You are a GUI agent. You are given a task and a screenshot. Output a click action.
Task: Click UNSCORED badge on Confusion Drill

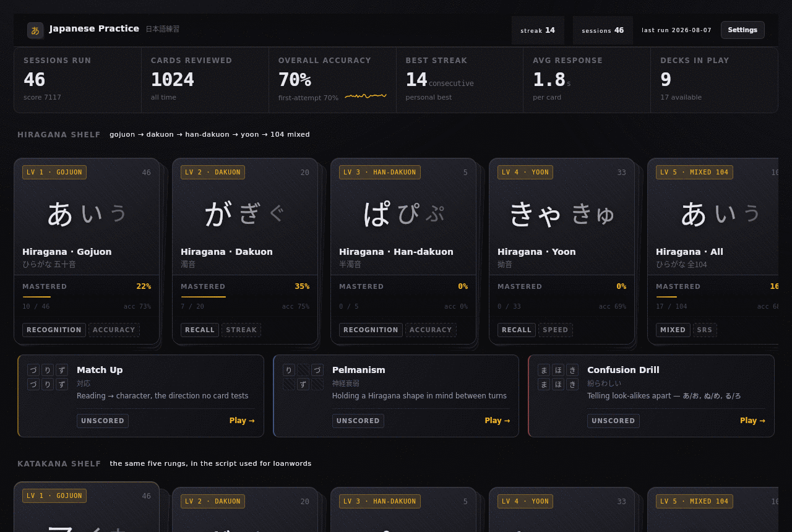613,421
